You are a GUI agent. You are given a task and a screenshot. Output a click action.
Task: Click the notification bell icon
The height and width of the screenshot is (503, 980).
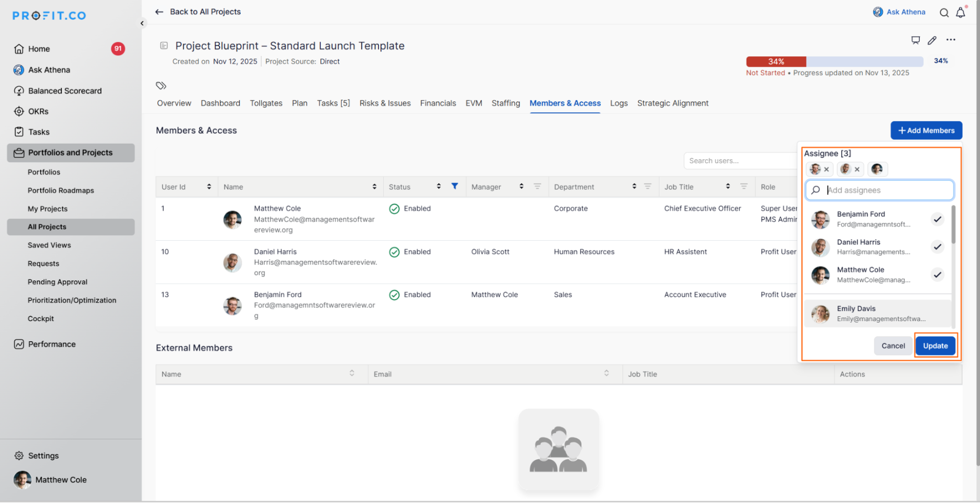click(960, 13)
